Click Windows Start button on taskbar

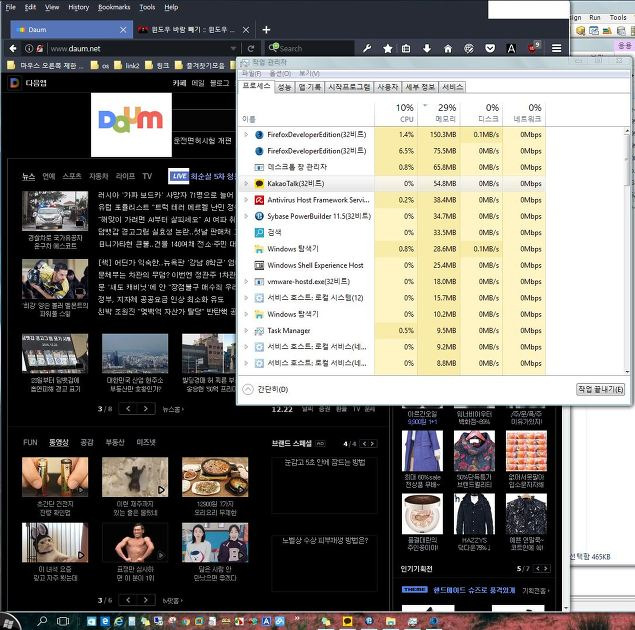pyautogui.click(x=8, y=622)
